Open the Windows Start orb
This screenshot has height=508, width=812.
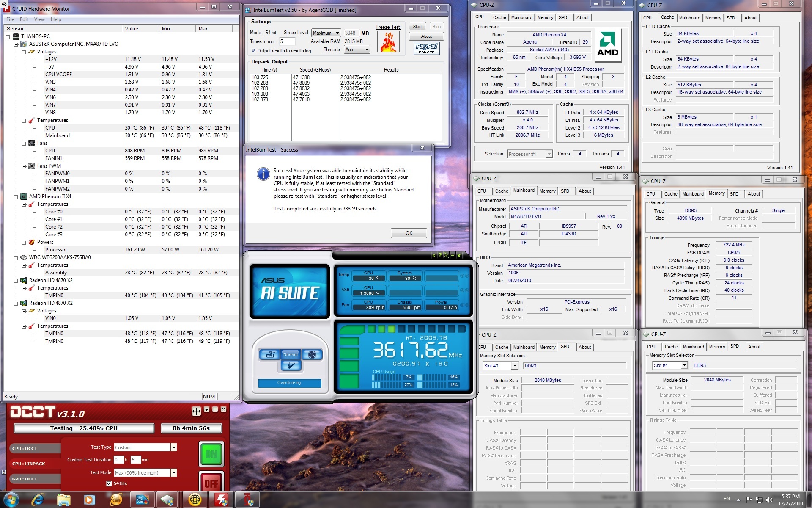tap(11, 500)
